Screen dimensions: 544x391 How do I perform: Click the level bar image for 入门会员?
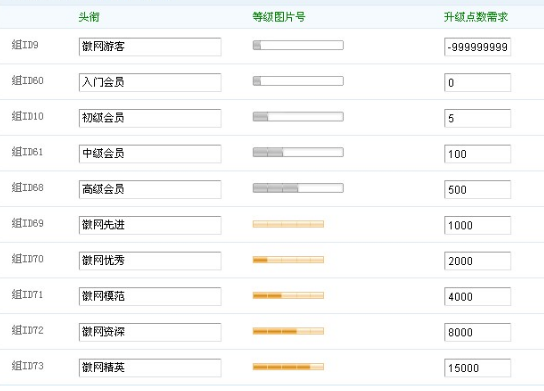point(298,81)
